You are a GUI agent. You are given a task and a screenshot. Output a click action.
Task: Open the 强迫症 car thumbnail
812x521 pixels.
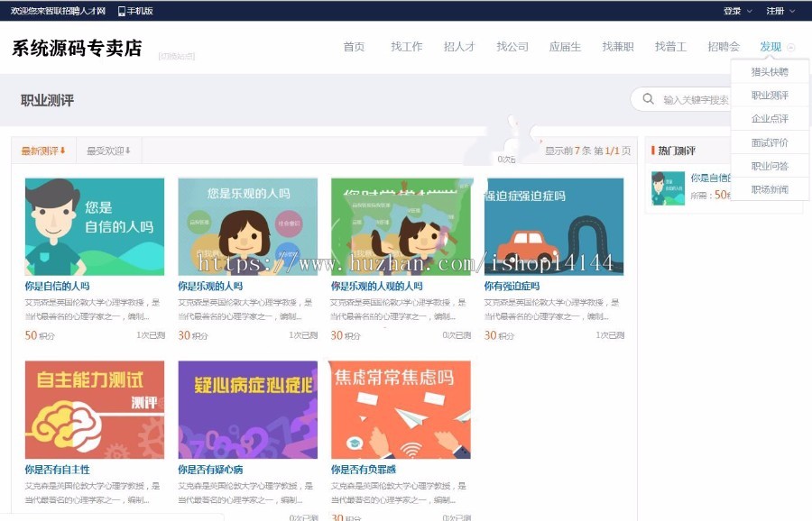point(554,226)
